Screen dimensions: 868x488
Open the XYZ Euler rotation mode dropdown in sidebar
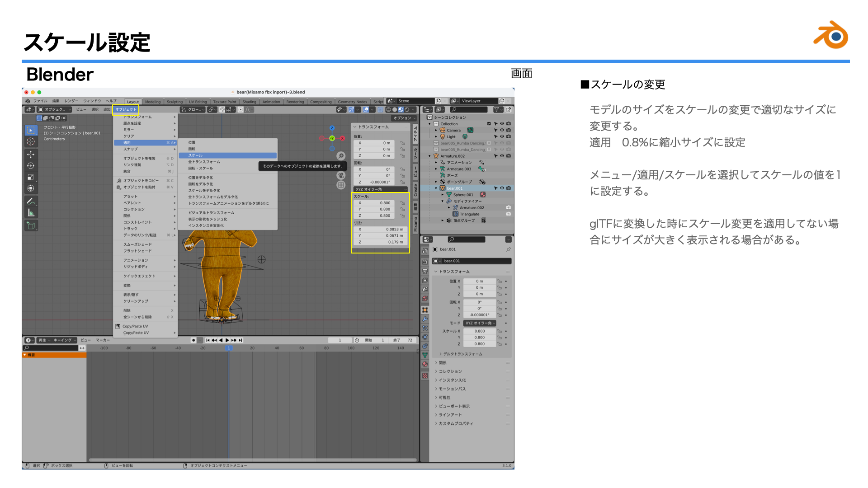[380, 189]
